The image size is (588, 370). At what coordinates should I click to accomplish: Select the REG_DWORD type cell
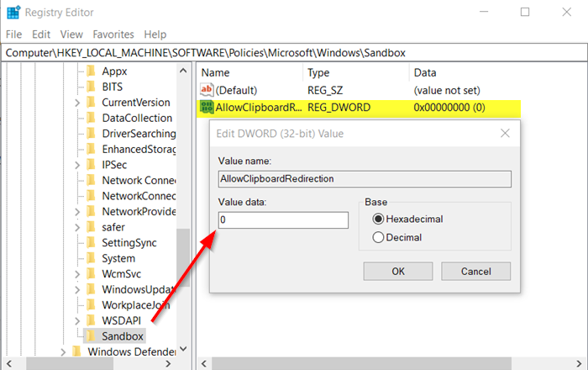(x=339, y=108)
